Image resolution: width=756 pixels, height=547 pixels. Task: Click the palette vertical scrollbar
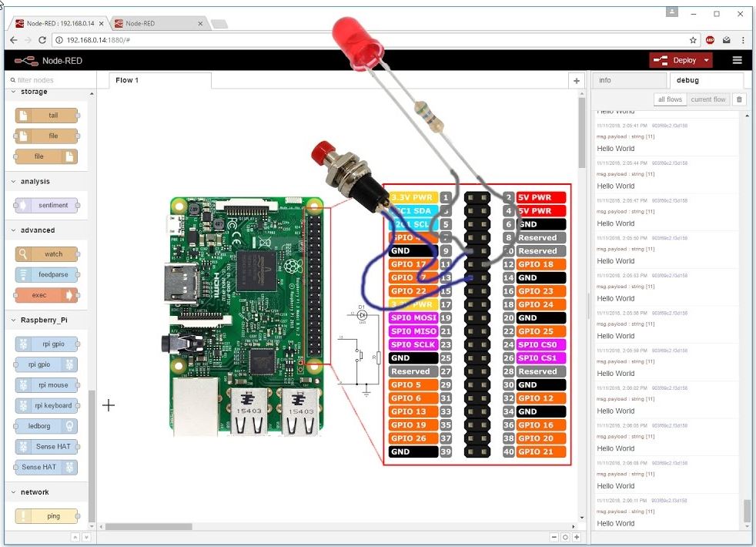click(x=92, y=456)
